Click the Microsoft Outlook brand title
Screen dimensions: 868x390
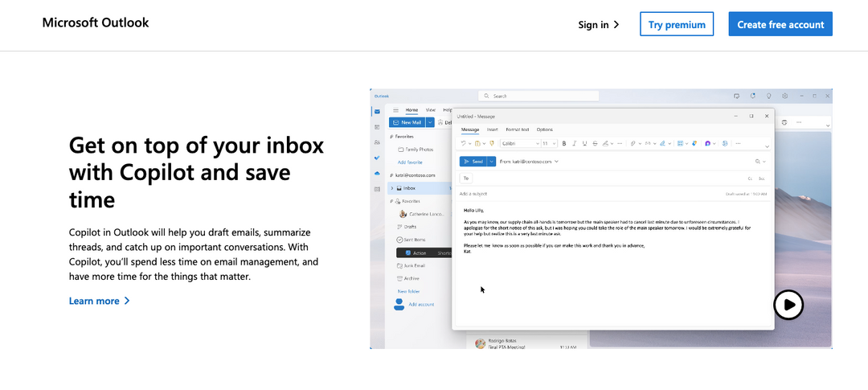coord(95,23)
